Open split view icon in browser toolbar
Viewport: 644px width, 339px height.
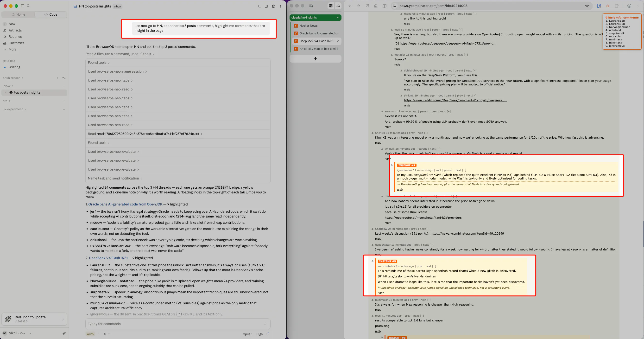(385, 6)
